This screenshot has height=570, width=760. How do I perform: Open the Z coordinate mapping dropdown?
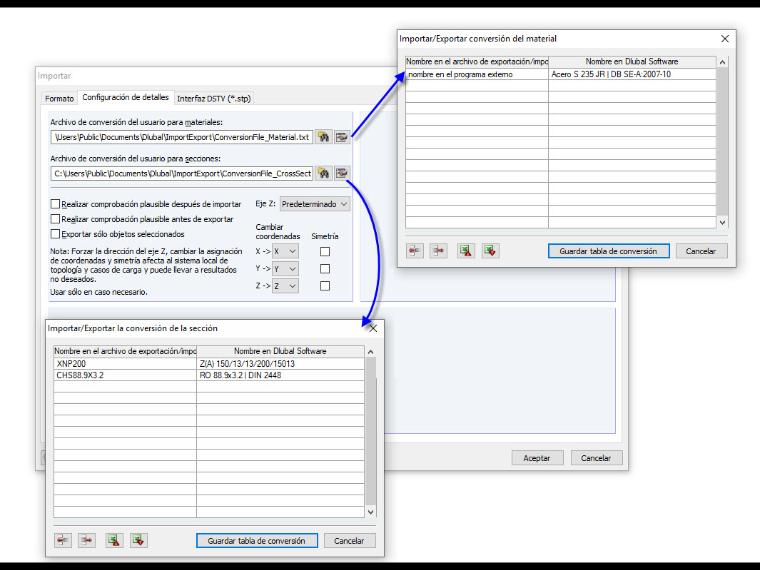285,286
